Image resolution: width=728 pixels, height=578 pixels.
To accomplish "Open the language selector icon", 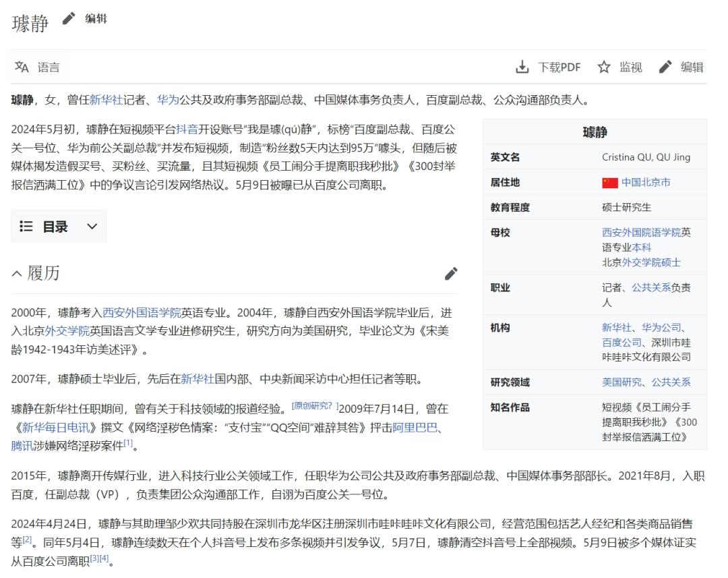I will [20, 67].
